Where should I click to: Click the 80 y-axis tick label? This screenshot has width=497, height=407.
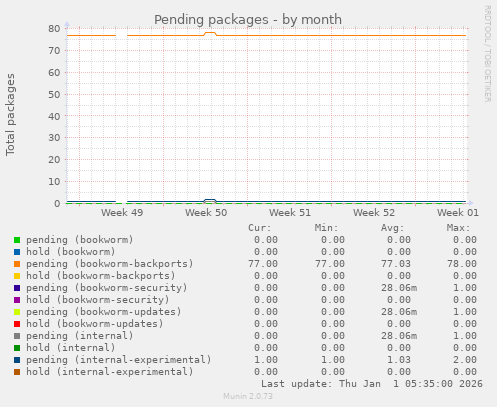[54, 29]
